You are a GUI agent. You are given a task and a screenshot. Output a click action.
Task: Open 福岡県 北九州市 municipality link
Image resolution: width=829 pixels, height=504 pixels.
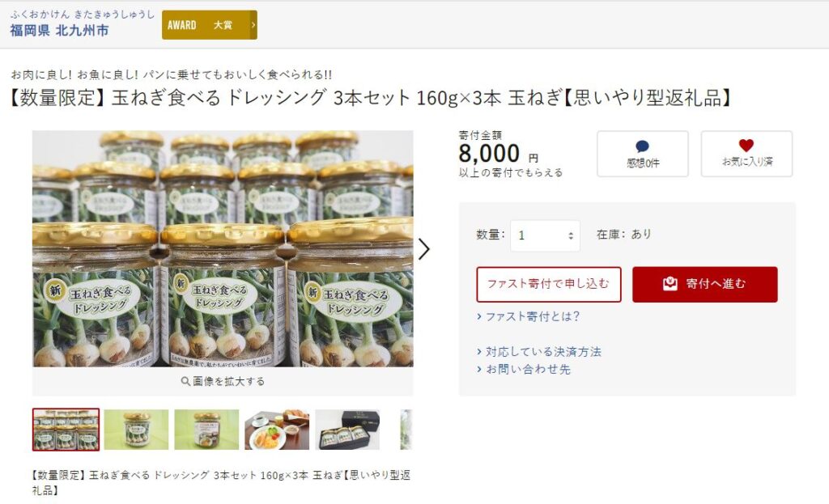[x=59, y=30]
